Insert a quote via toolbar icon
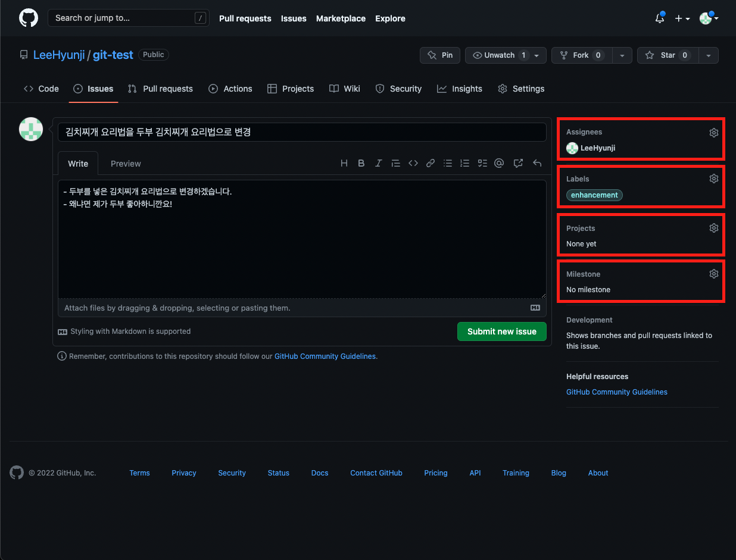736x560 pixels. point(395,163)
